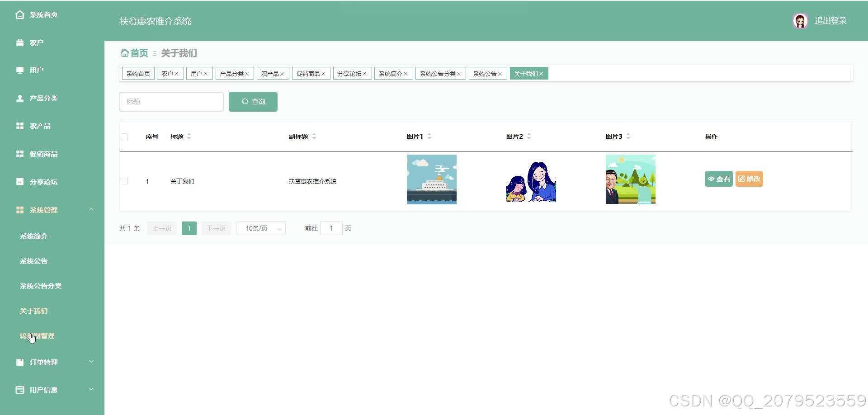868x415 pixels.
Task: Click the 扶贫惠农推介系统 subtitle cell
Action: [x=313, y=181]
